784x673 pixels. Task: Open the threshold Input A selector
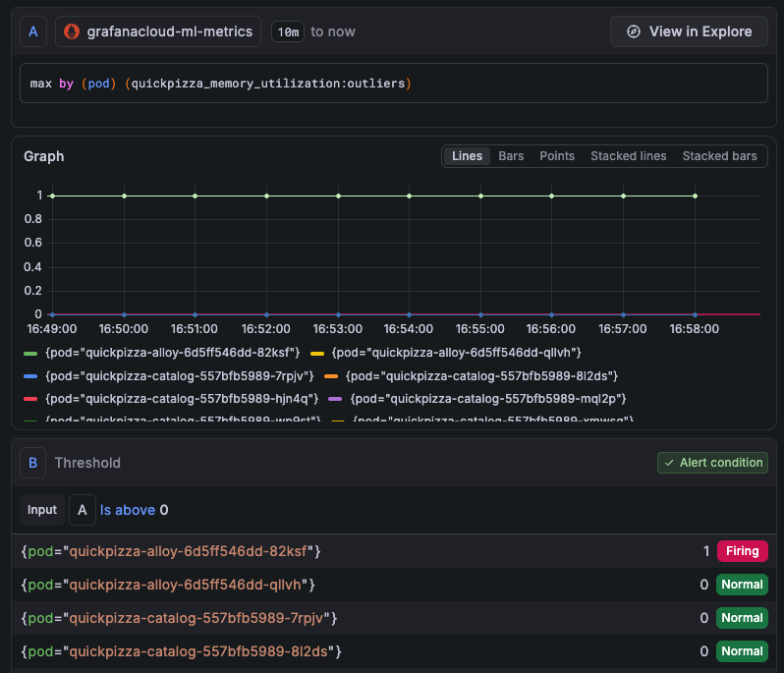pyautogui.click(x=83, y=510)
